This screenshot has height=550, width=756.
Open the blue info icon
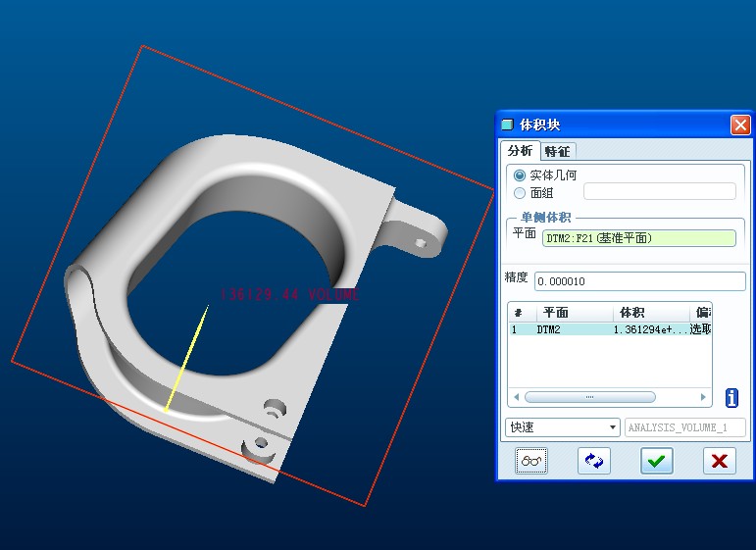[731, 398]
